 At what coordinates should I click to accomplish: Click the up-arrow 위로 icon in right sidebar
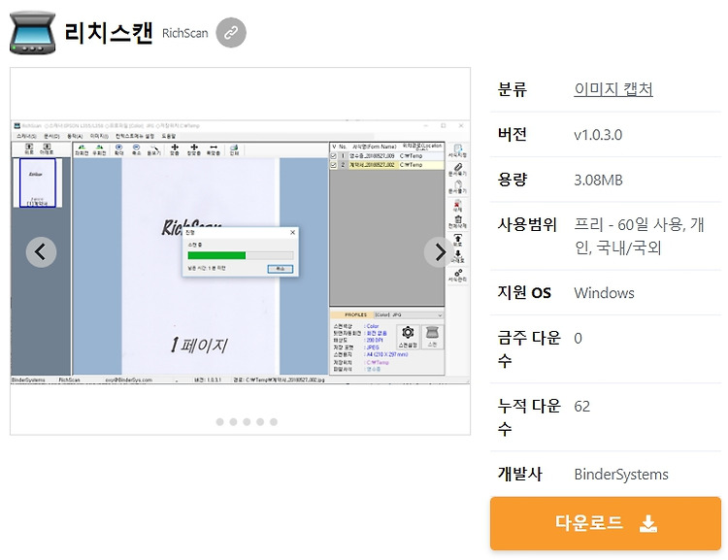coord(458,240)
